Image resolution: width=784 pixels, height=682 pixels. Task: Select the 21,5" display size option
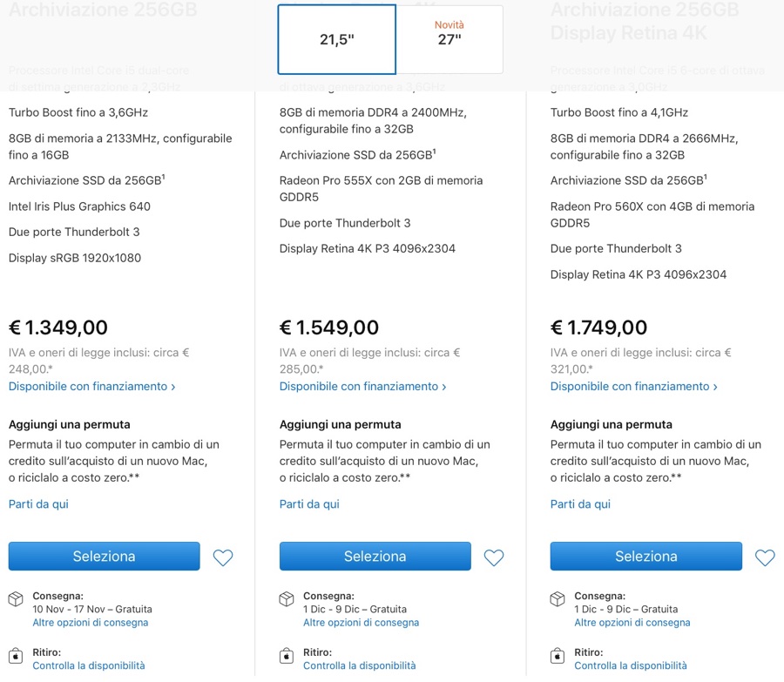(x=337, y=40)
